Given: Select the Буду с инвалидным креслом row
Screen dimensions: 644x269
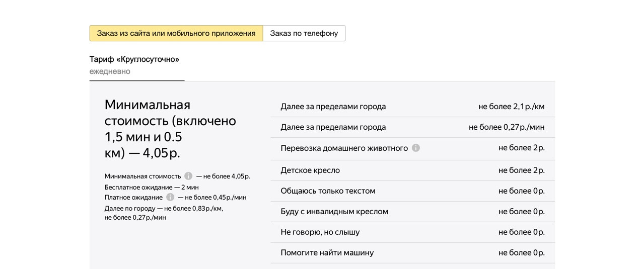Looking at the screenshot, I should coord(412,212).
